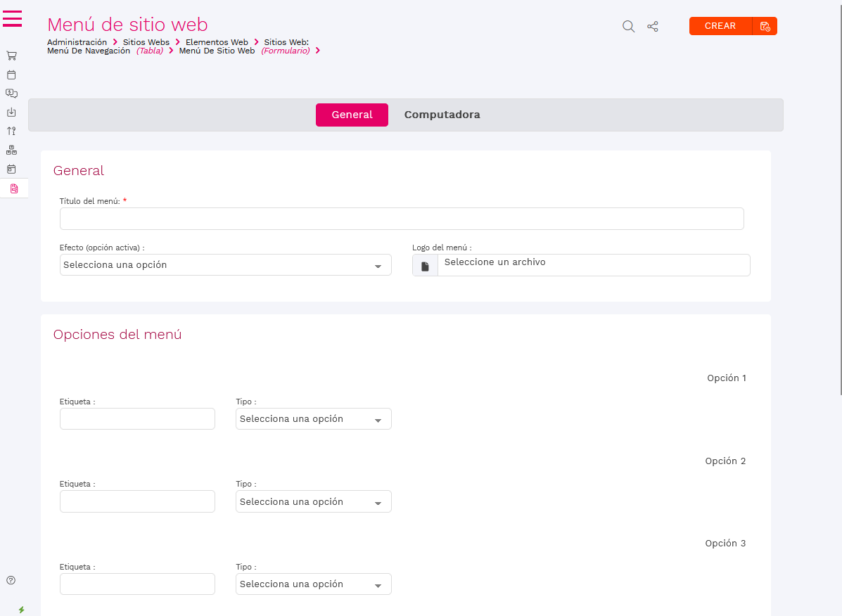Click the save-with-clock icon beside CREAR
Screen dimensions: 842x616
765,27
